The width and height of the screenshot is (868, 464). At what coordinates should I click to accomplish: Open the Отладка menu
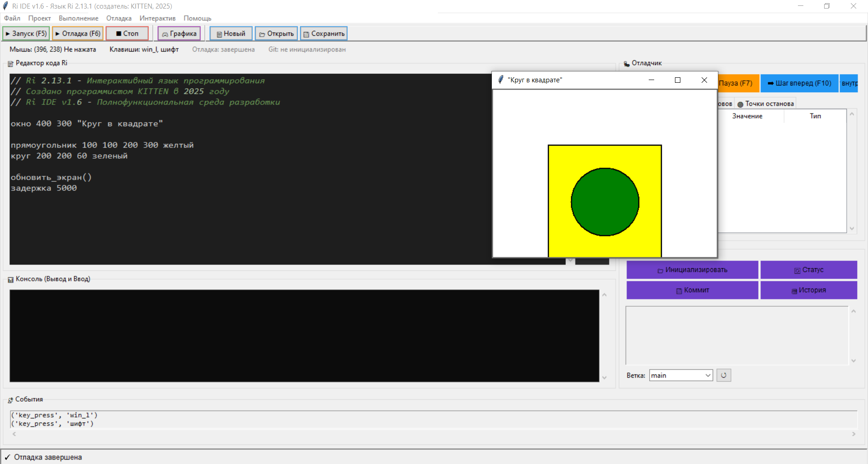click(119, 18)
